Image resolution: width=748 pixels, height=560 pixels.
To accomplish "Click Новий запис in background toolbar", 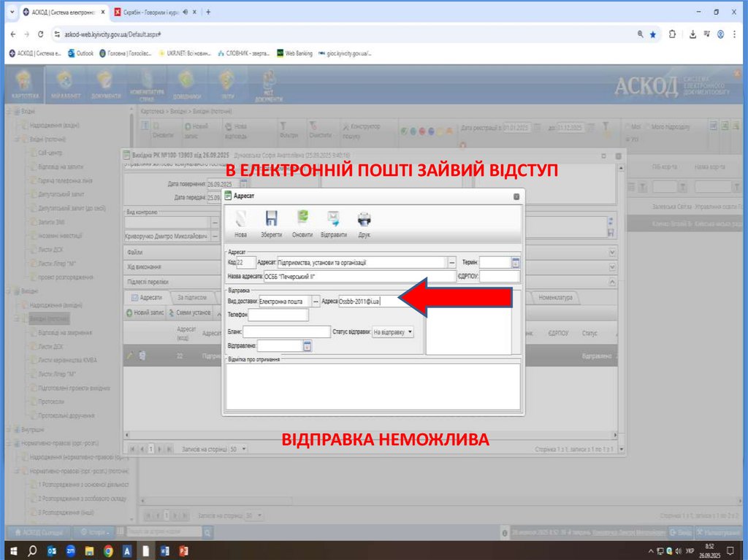I will point(196,131).
